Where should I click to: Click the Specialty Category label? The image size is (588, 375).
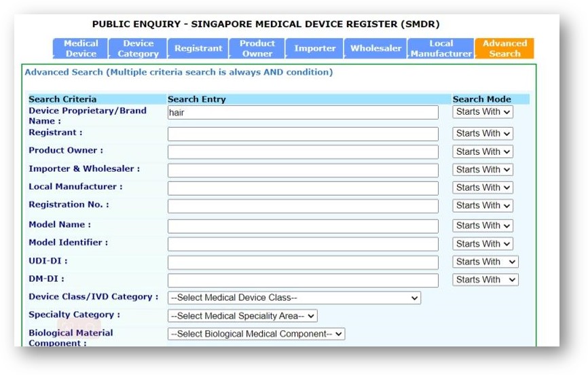[74, 315]
